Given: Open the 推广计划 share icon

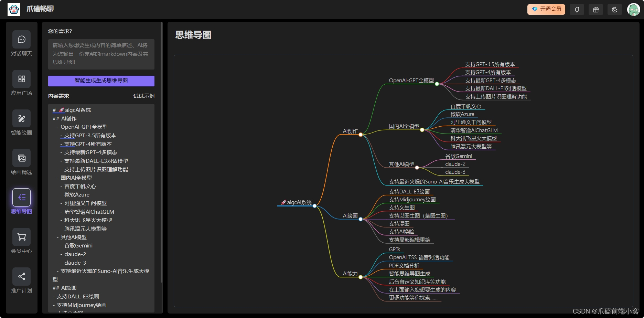Looking at the screenshot, I should 21,276.
